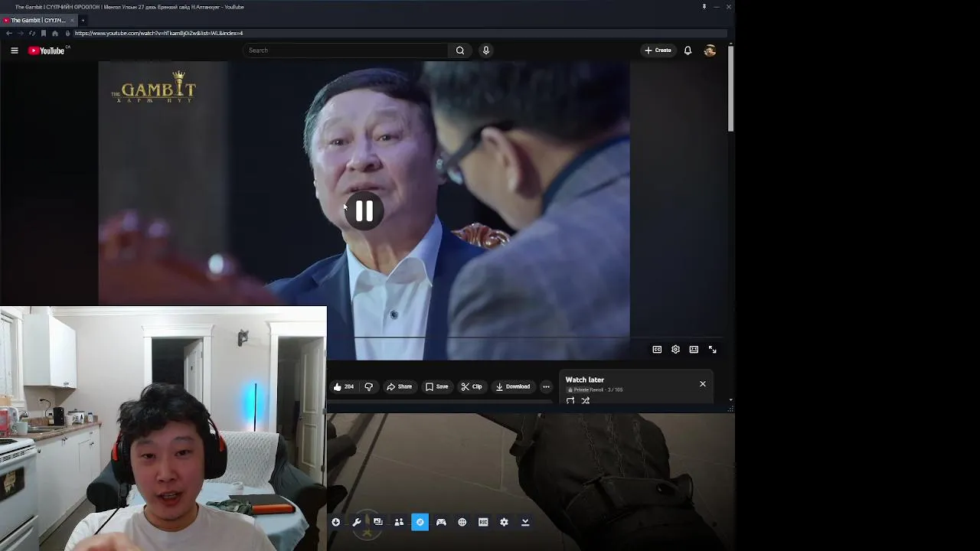980x551 pixels.
Task: Open the overlay globe browser icon
Action: pos(462,522)
